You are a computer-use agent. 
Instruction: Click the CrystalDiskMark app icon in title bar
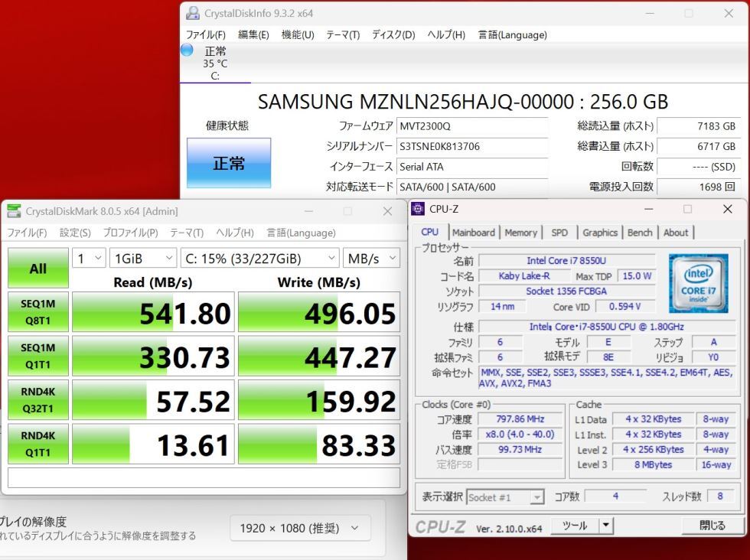click(x=14, y=211)
